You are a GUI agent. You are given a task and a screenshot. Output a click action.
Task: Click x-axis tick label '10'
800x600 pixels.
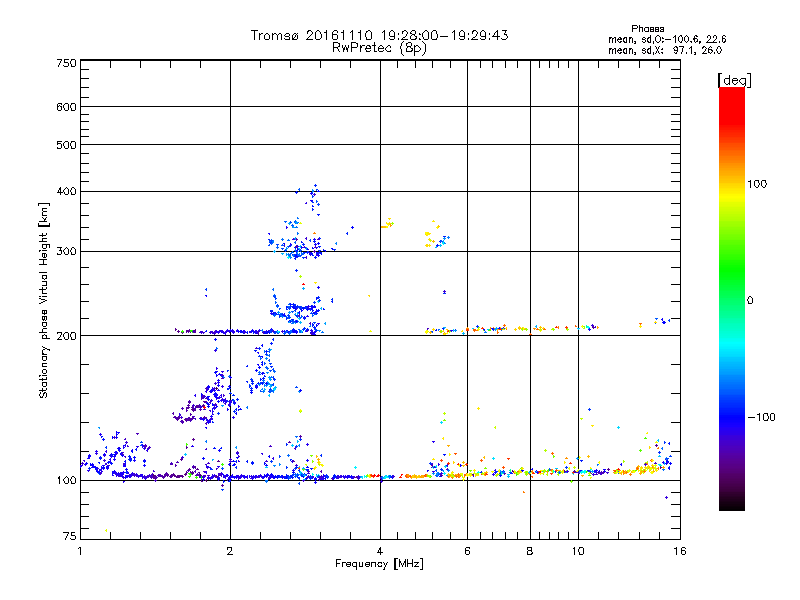(578, 551)
